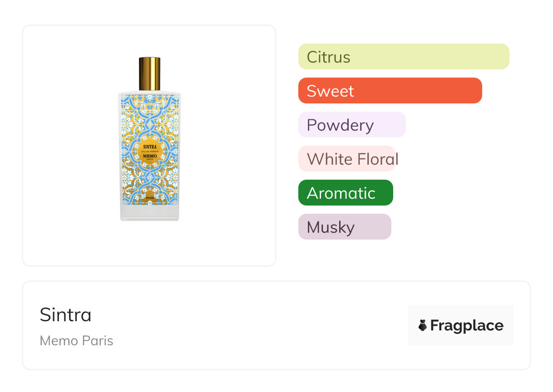This screenshot has width=553, height=392.
Task: Click the Fragplace wordmark text
Action: pos(467,325)
